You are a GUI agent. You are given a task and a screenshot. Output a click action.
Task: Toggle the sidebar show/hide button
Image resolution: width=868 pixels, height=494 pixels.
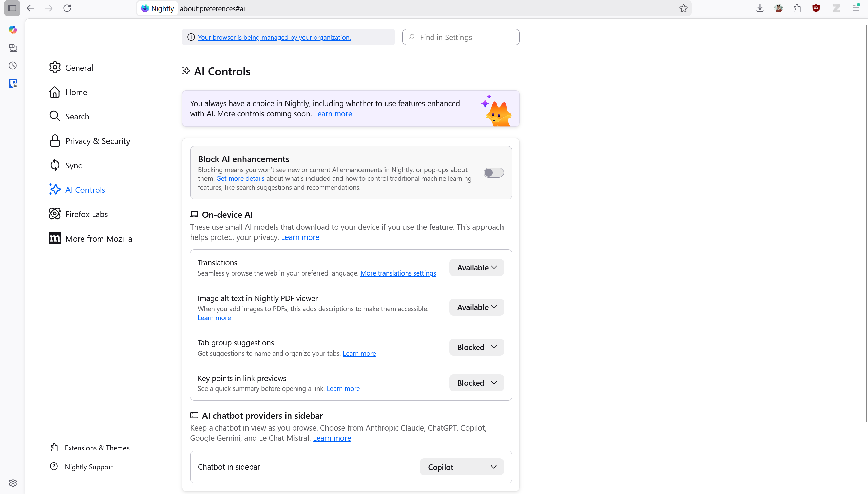(x=12, y=8)
